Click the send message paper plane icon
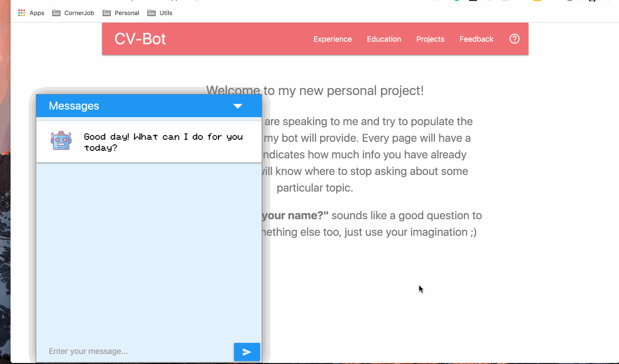Image resolution: width=619 pixels, height=364 pixels. [247, 351]
